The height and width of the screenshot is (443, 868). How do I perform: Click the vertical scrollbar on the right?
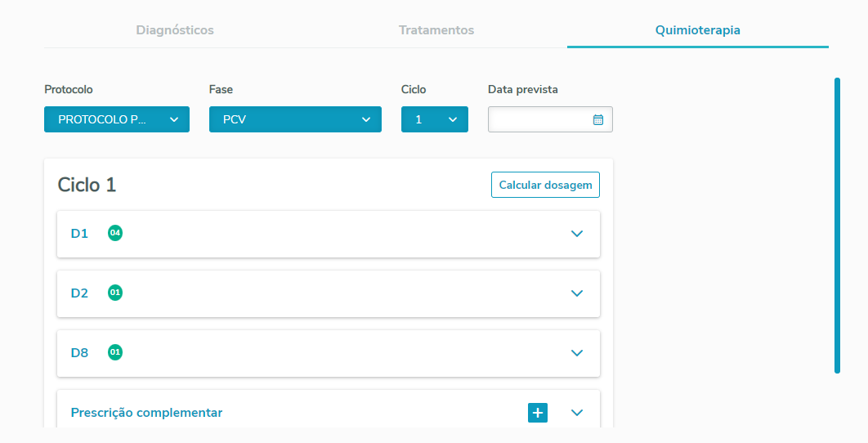837,225
